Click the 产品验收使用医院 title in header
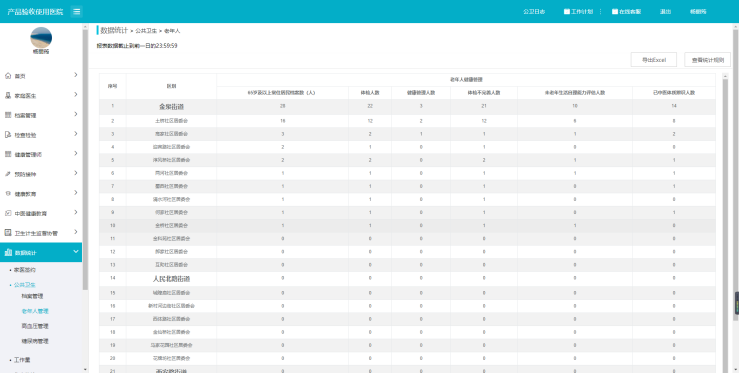 click(x=35, y=12)
